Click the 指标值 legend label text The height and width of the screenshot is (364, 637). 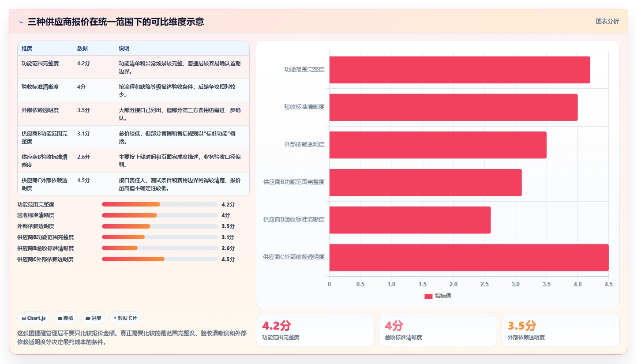(443, 296)
